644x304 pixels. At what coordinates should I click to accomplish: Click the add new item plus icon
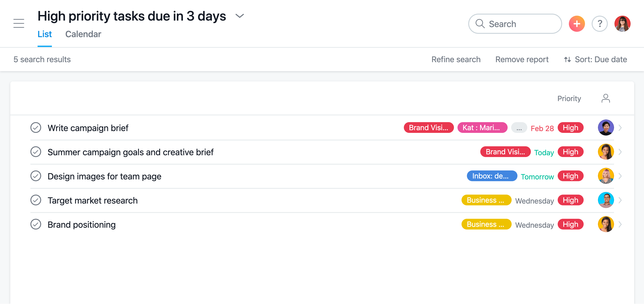tap(577, 23)
